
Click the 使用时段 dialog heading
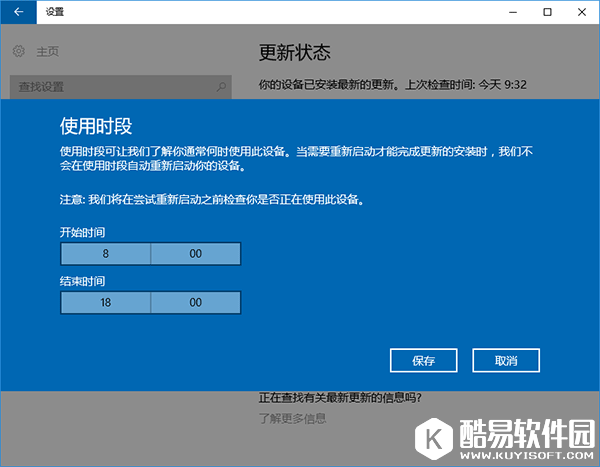coord(96,126)
